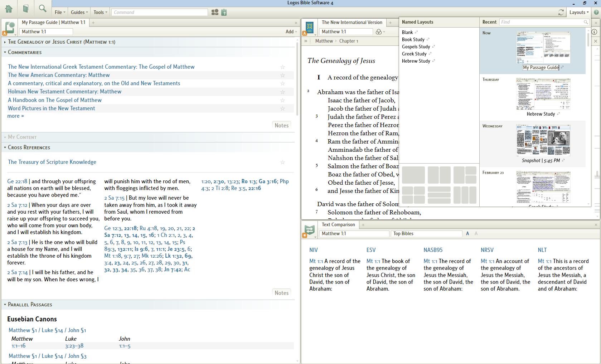The height and width of the screenshot is (364, 601).
Task: Select the four-quadrant layout template
Action: point(413,195)
